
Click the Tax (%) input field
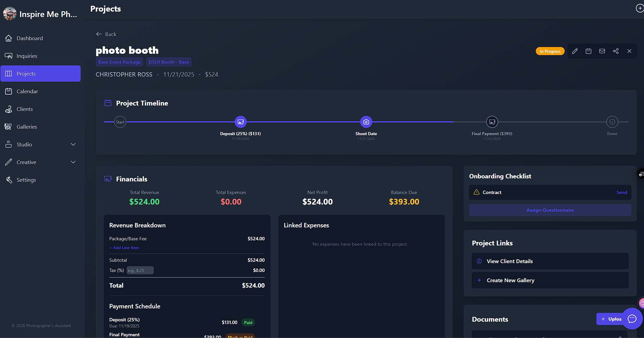click(140, 270)
